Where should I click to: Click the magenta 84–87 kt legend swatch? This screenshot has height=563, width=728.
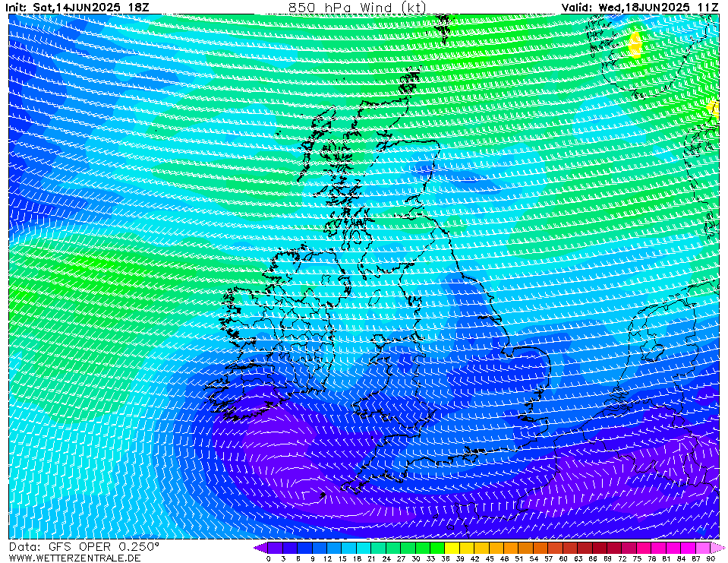coord(688,548)
